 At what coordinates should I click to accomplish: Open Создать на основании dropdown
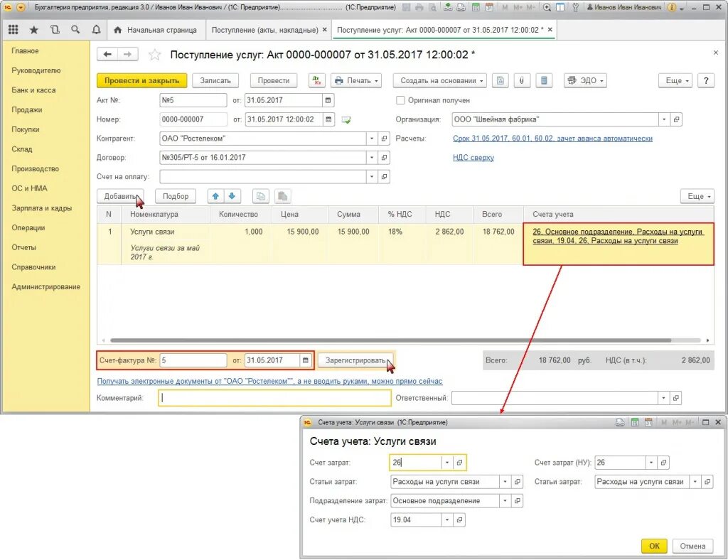click(440, 80)
